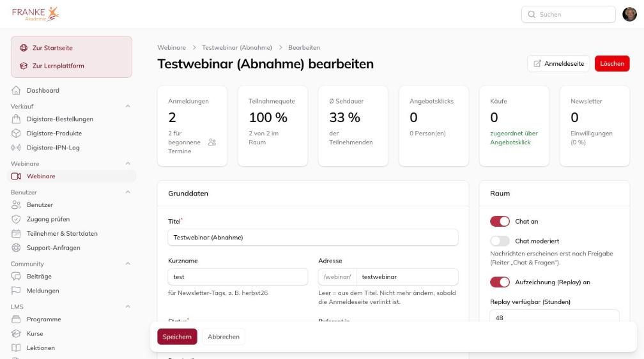Click the people icon in Anmeldungen card
Viewport: 644px width, 359px height.
[x=212, y=142]
